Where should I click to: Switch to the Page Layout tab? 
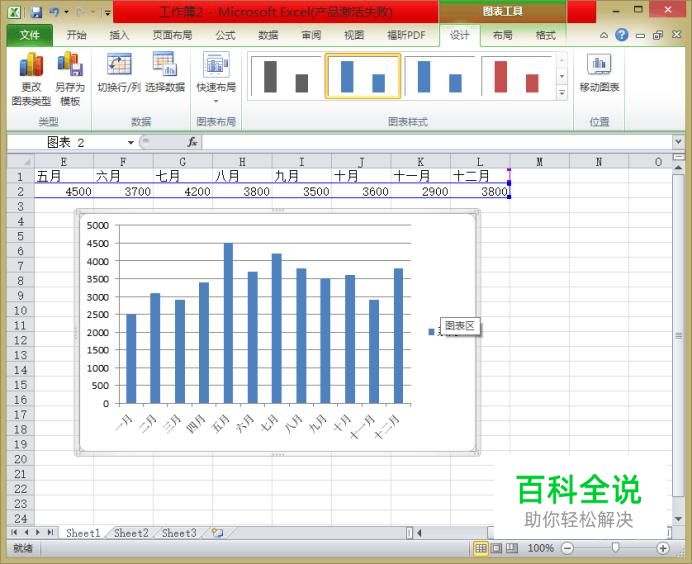(172, 35)
